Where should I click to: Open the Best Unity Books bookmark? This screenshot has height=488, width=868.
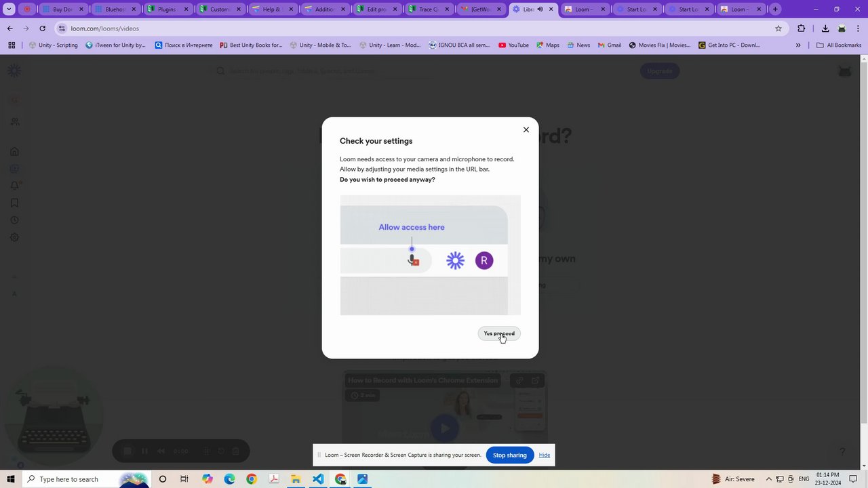coord(251,45)
